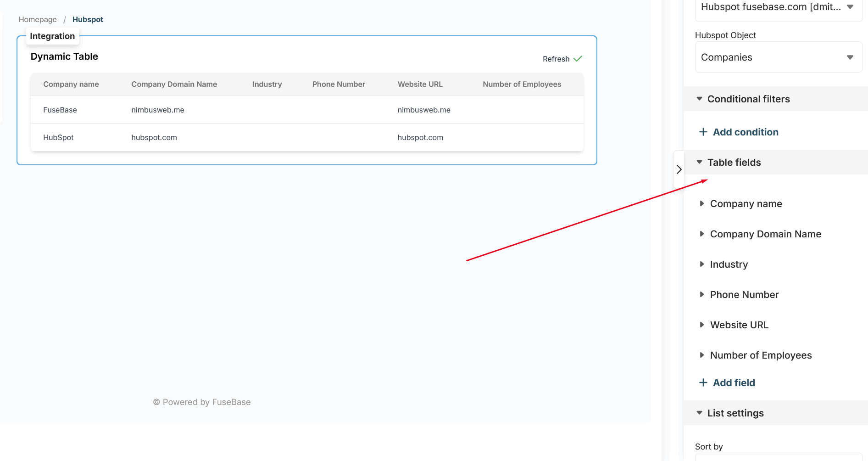Collapse the side panel with chevron arrow
The height and width of the screenshot is (461, 868).
click(x=679, y=169)
